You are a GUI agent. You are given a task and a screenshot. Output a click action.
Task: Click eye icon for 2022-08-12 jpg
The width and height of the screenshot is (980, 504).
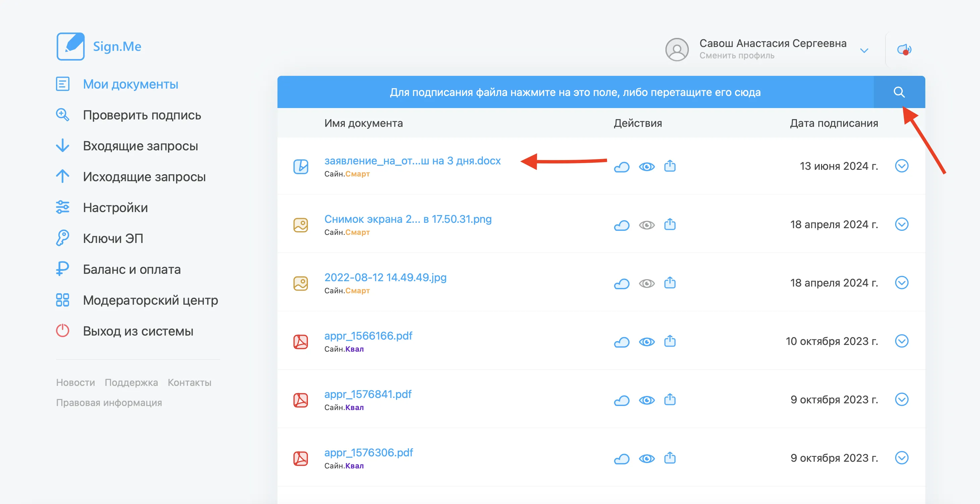(647, 284)
